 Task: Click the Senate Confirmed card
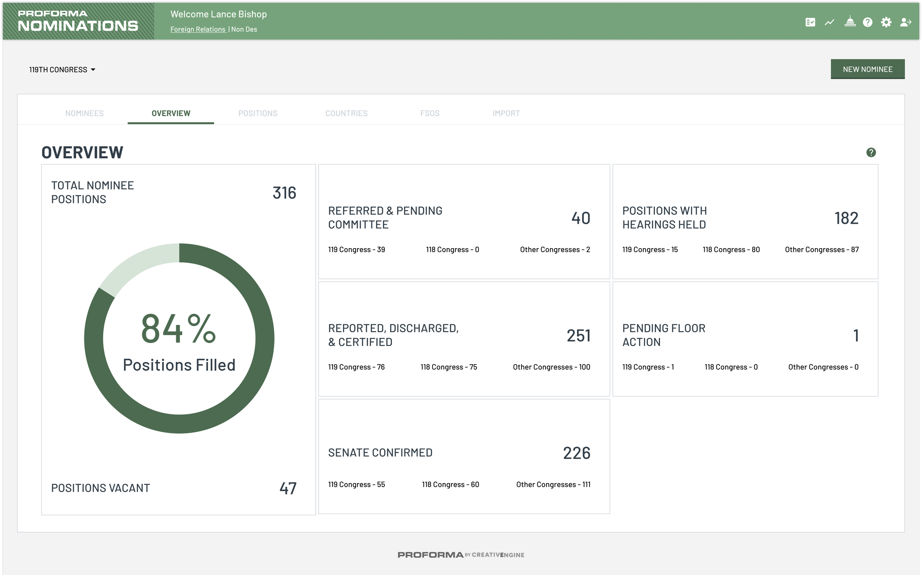pos(463,456)
